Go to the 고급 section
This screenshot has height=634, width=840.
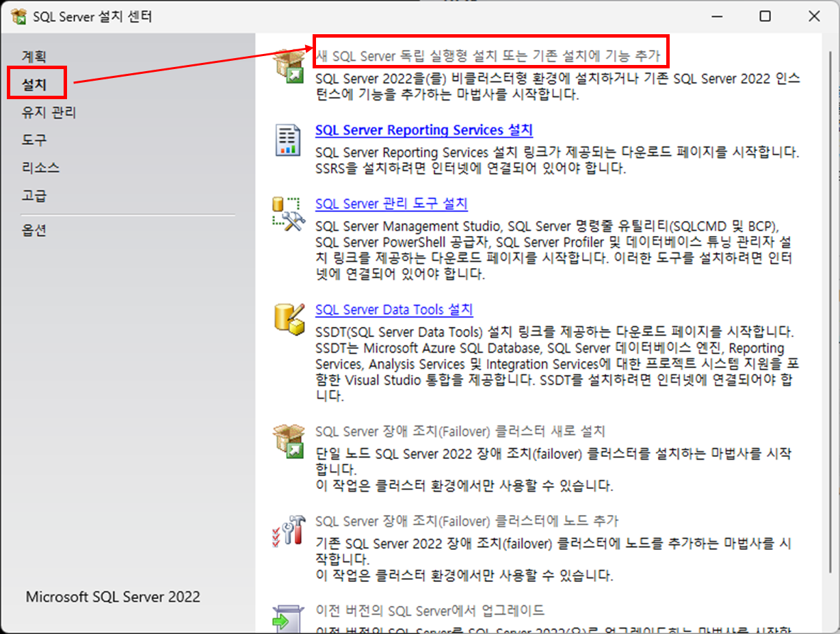coord(34,196)
